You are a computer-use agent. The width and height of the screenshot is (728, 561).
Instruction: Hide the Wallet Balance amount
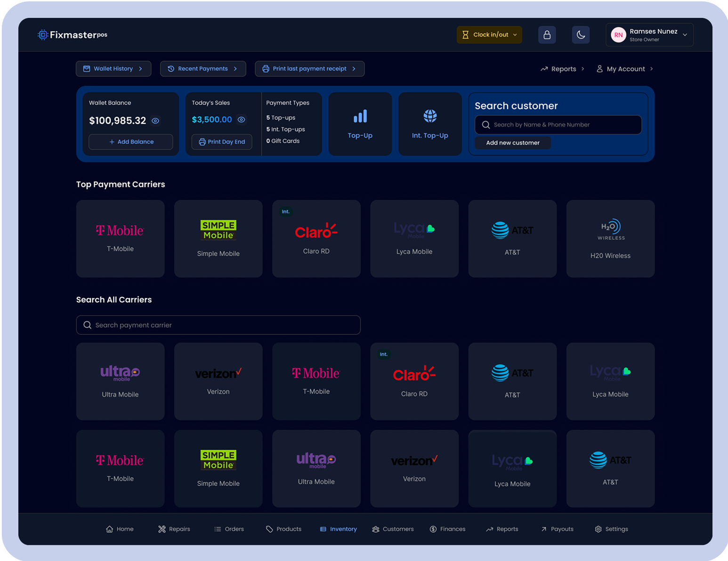pyautogui.click(x=155, y=121)
